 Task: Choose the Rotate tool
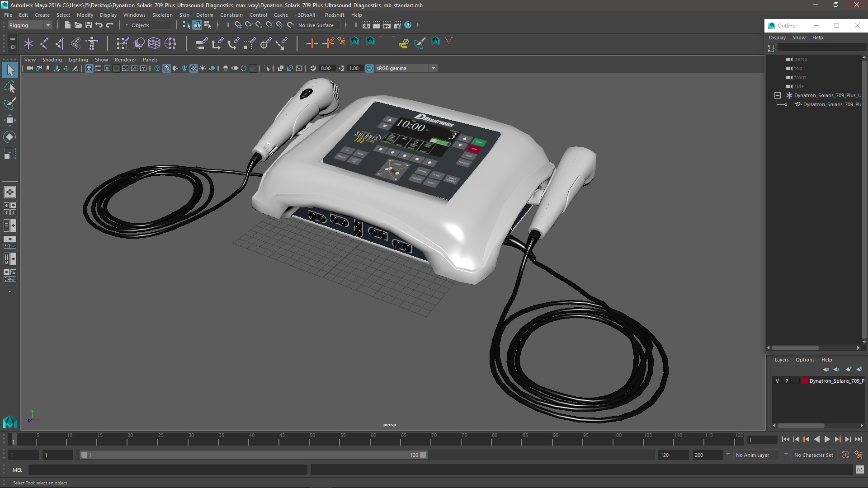tap(10, 137)
